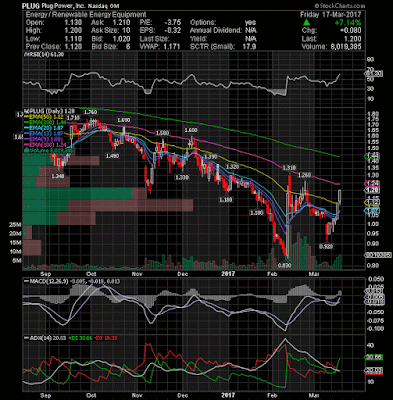Select the RSI current value tag 61.20
393x400 pixels.
click(x=374, y=73)
